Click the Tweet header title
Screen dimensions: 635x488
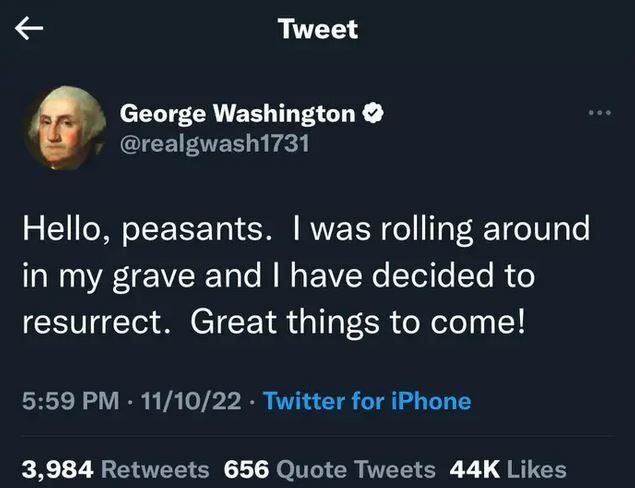(x=317, y=30)
